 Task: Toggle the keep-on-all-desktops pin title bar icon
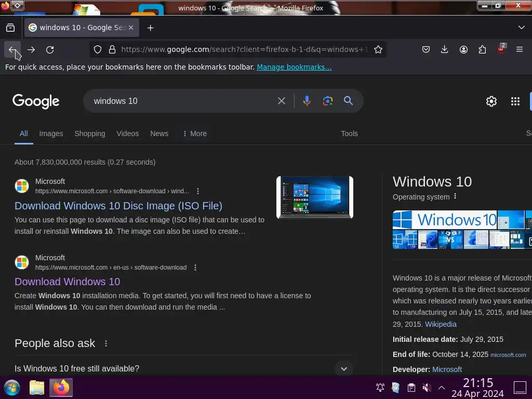[18, 5]
